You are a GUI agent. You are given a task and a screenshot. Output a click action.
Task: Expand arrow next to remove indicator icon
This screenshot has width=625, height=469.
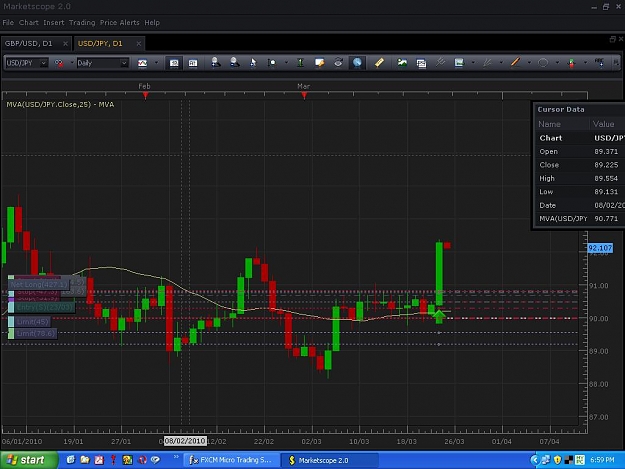(72, 63)
